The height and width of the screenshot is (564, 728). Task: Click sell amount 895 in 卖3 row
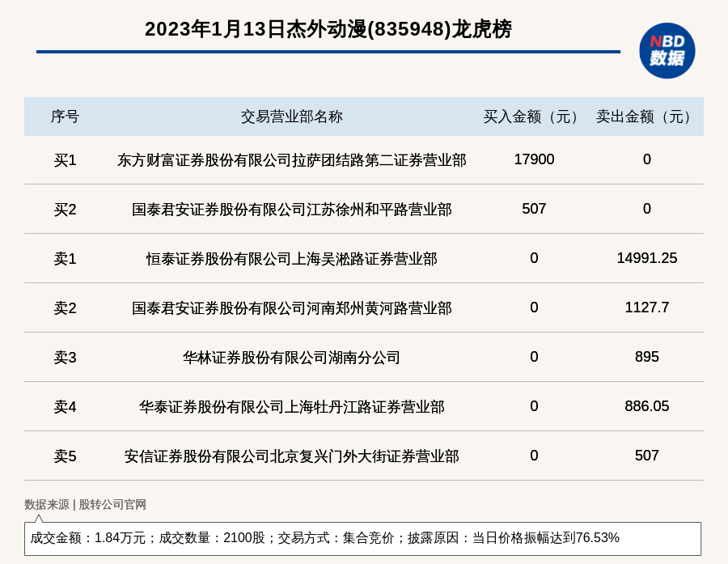tap(647, 356)
